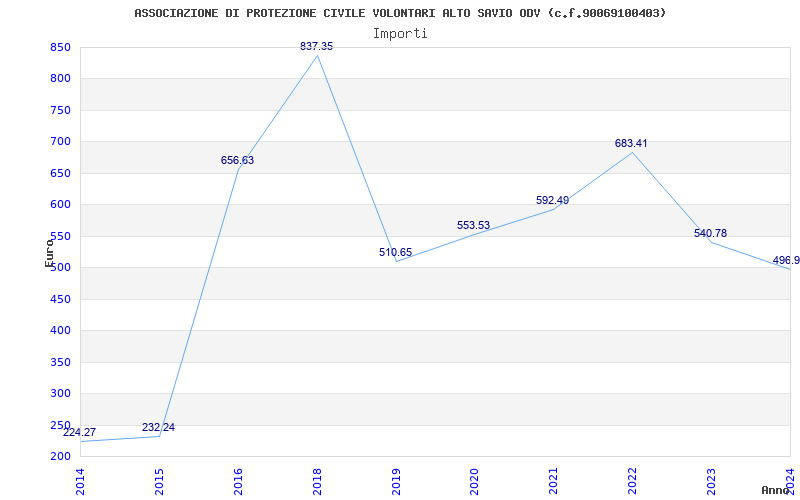The width and height of the screenshot is (800, 500).
Task: Click the 300 y-axis tick label
Action: tap(60, 393)
